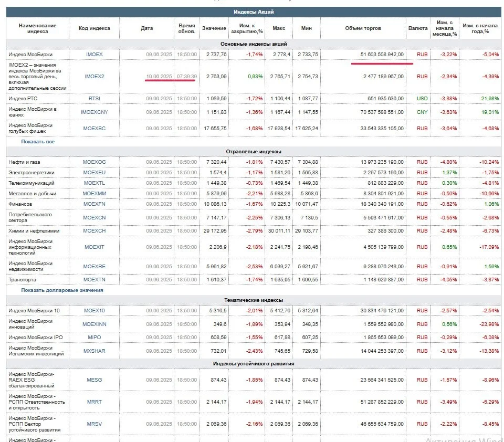Click the 'Тематические индексы' section heading
The width and height of the screenshot is (504, 442).
pyautogui.click(x=254, y=300)
